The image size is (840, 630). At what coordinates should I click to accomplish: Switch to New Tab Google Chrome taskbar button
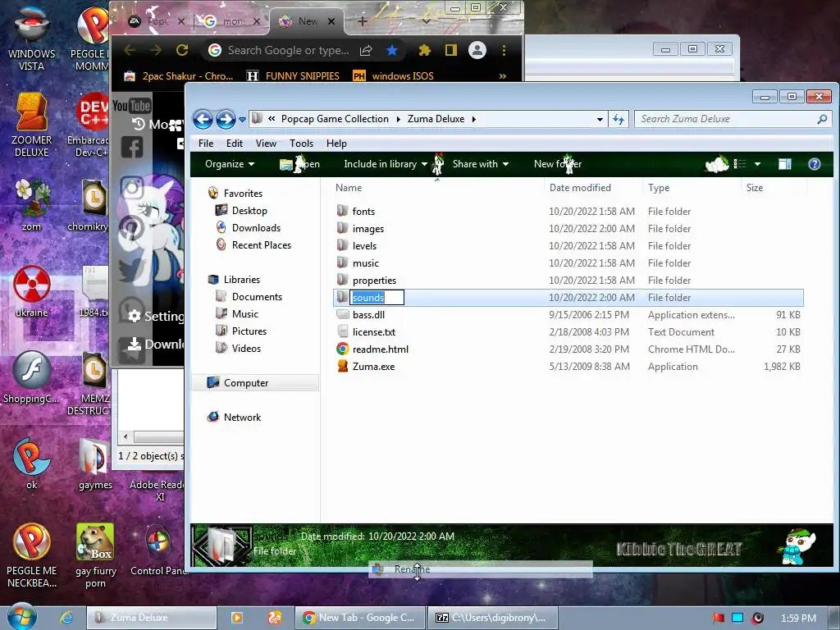pyautogui.click(x=359, y=618)
